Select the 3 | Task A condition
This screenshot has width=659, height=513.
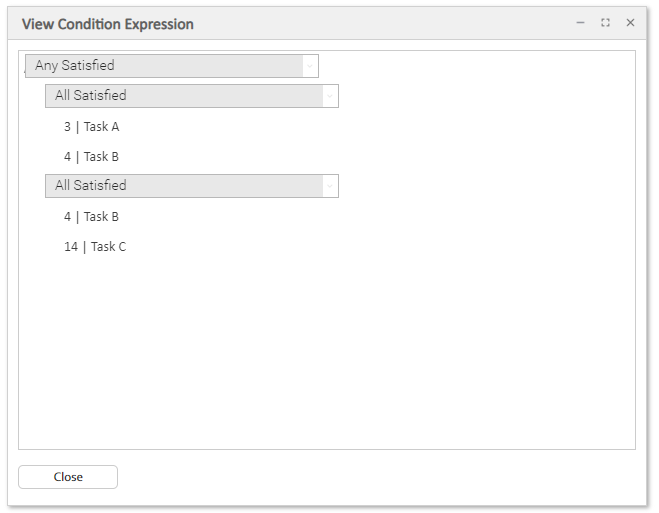point(91,127)
